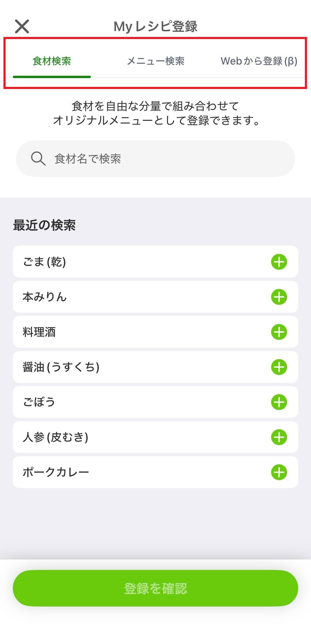Open the Webから登録(β) tab
This screenshot has width=311, height=644.
pyautogui.click(x=259, y=61)
